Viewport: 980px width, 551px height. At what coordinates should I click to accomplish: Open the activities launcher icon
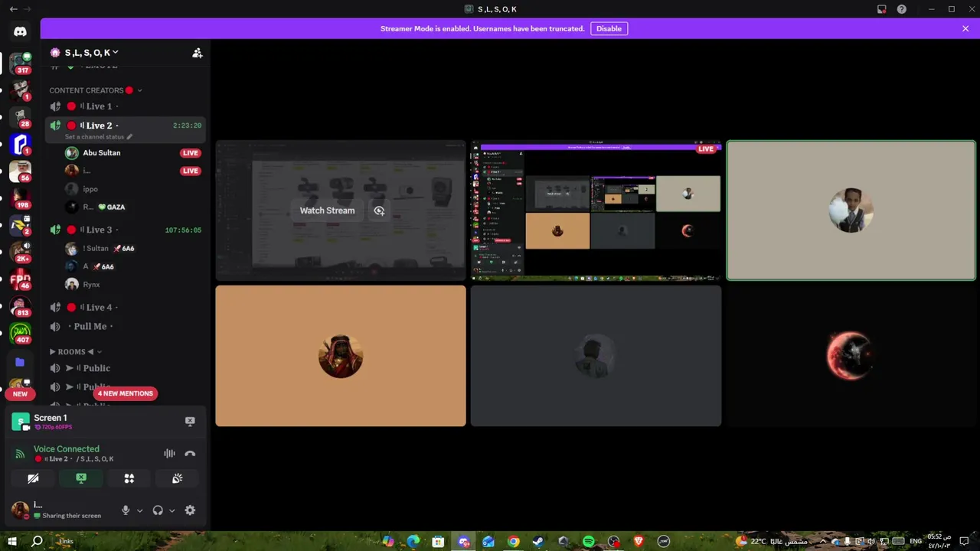click(129, 478)
